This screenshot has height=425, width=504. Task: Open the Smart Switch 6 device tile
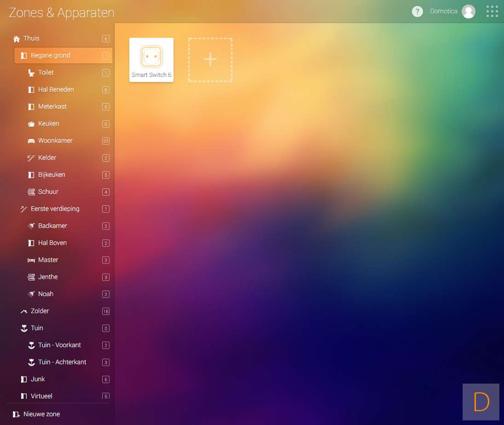[x=151, y=60]
